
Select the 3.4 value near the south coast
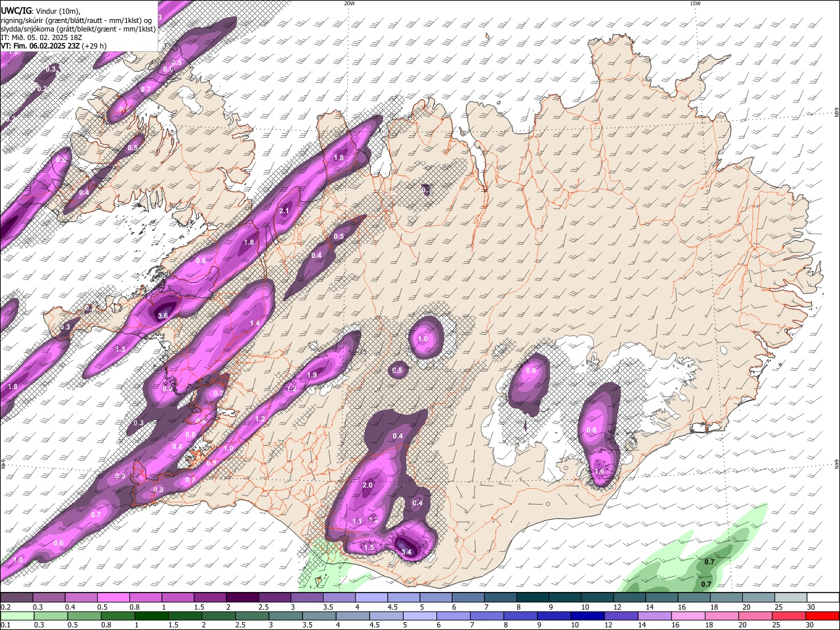[x=406, y=552]
